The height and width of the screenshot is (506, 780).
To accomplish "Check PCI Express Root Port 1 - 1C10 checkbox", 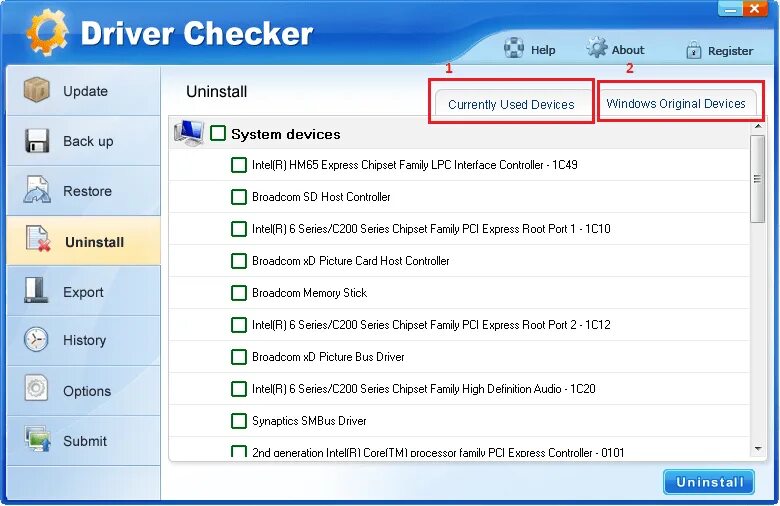I will pyautogui.click(x=239, y=229).
